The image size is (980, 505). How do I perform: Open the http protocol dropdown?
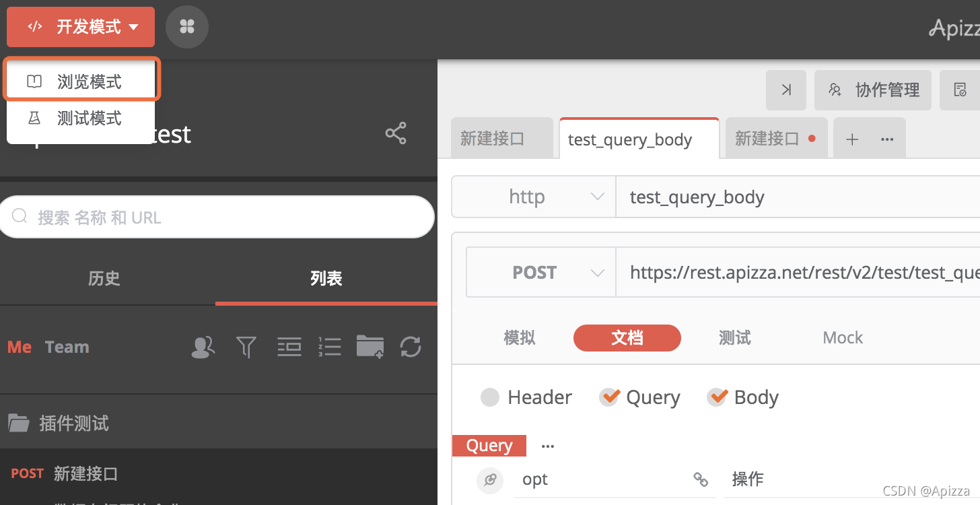click(534, 197)
